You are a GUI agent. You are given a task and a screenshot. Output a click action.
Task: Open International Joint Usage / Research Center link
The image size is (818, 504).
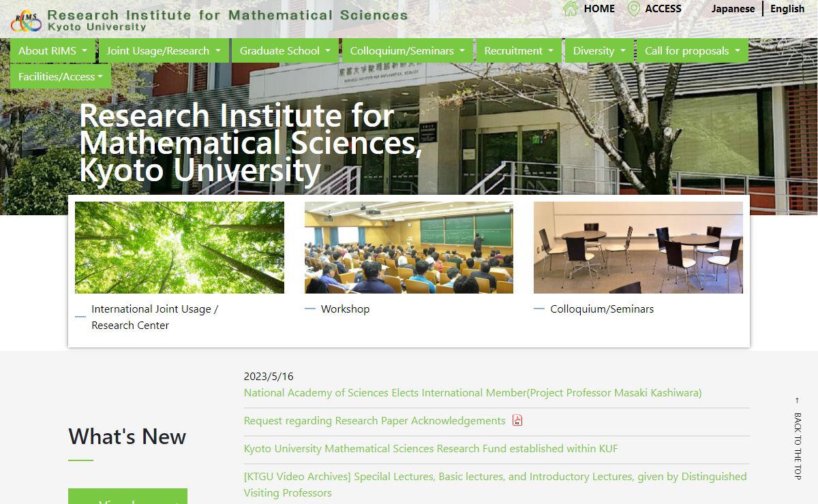click(155, 317)
